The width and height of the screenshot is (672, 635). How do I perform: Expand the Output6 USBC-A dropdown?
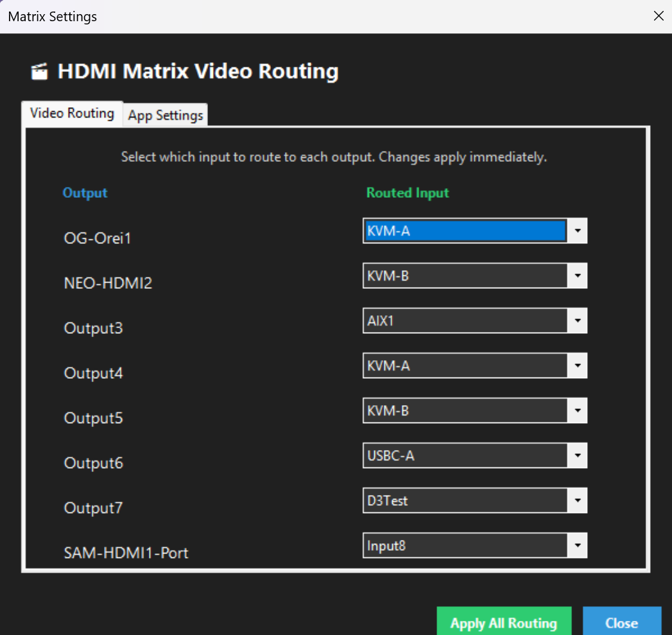click(577, 456)
